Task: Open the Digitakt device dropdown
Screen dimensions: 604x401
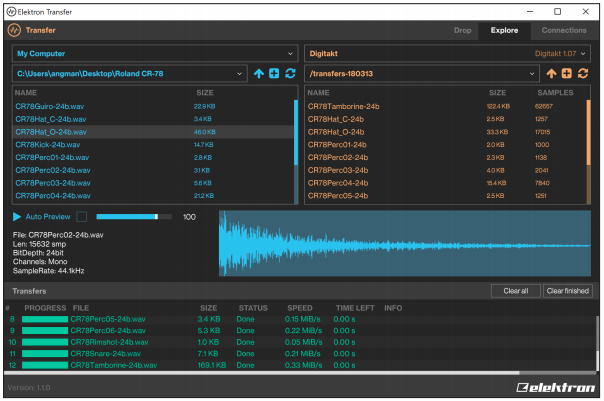Action: [447, 54]
